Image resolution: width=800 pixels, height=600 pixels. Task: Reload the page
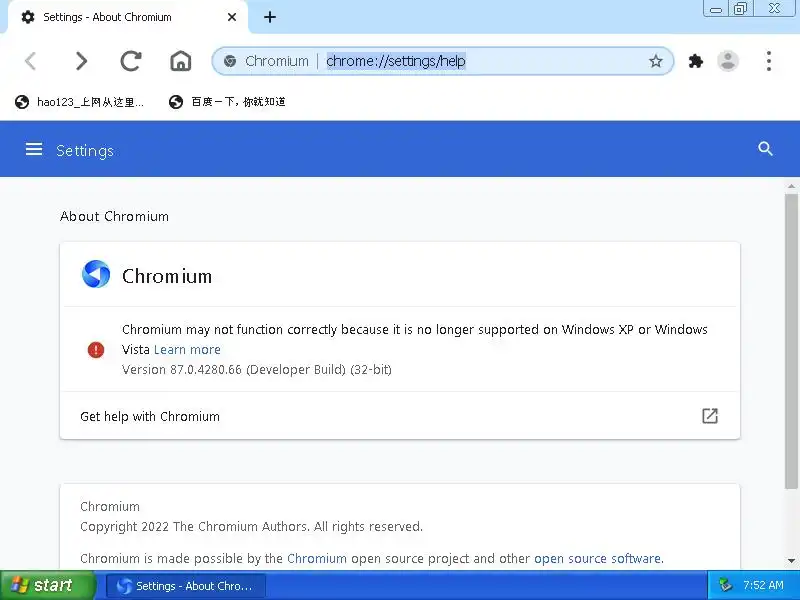click(131, 61)
